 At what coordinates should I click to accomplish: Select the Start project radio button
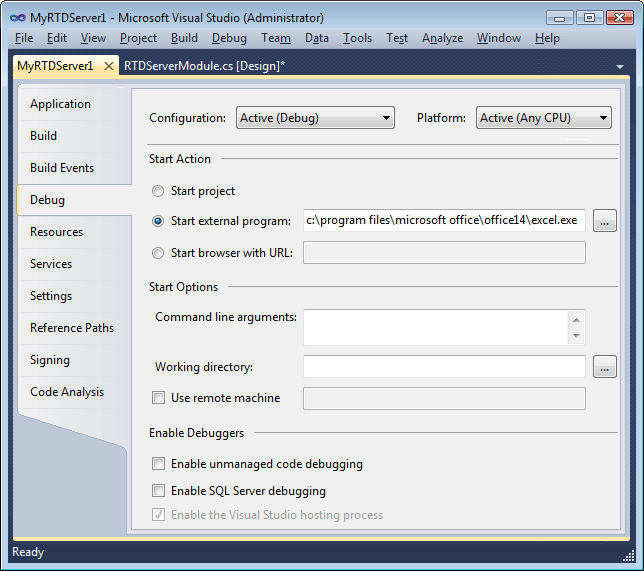coord(158,191)
